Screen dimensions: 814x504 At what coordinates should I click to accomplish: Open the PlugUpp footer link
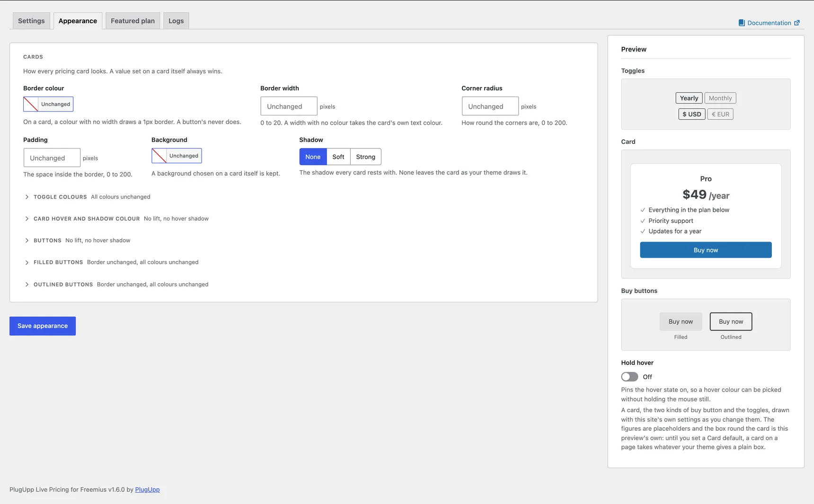(147, 490)
